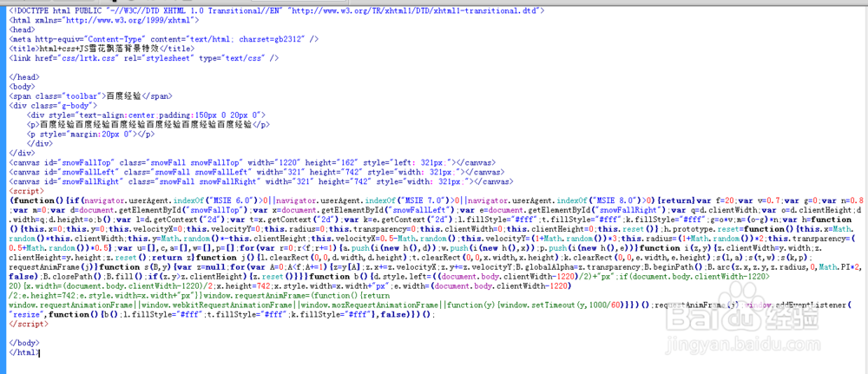Click the opening <script> tag
Image resolution: width=868 pixels, height=374 pixels.
click(x=25, y=190)
